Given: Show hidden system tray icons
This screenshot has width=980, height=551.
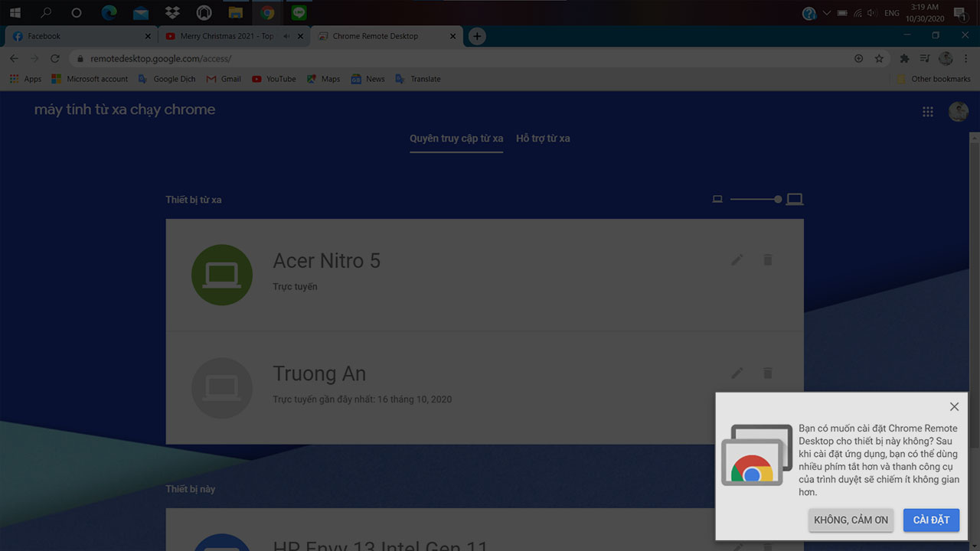Looking at the screenshot, I should (x=827, y=13).
